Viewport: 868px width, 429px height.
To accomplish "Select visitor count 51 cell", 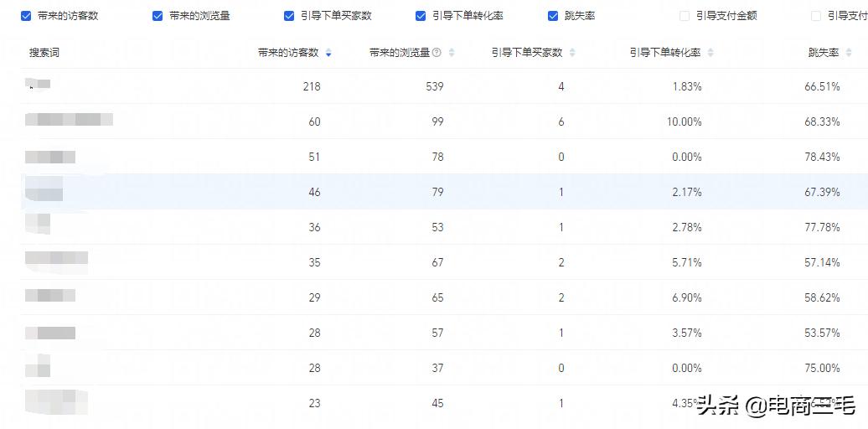I will click(314, 158).
